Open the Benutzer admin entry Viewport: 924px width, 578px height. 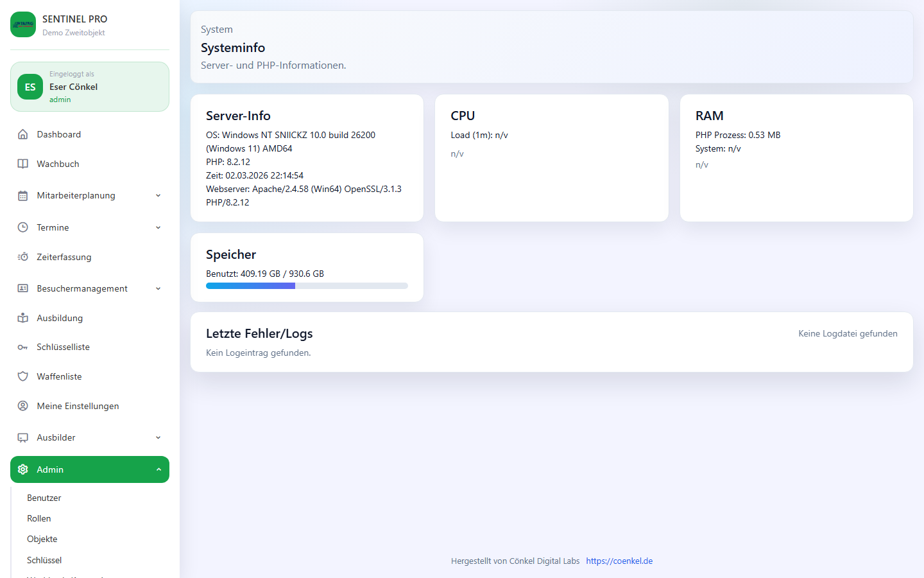coord(43,498)
